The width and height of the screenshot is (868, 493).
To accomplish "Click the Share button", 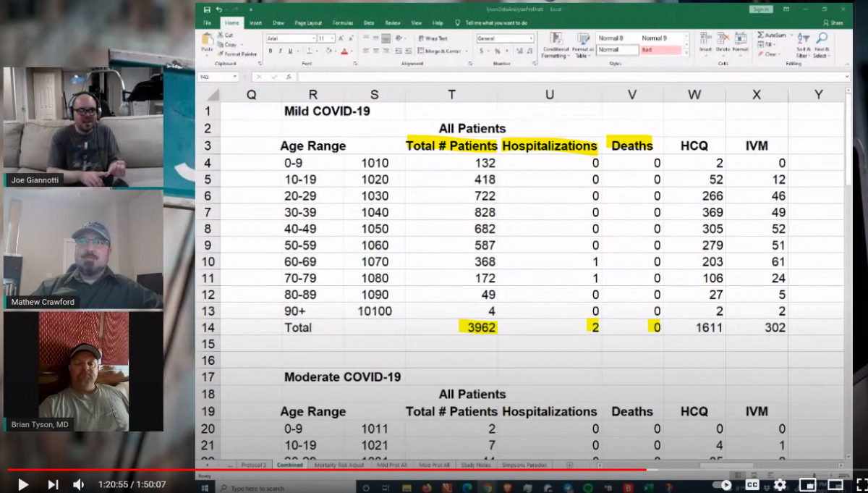I will [833, 23].
